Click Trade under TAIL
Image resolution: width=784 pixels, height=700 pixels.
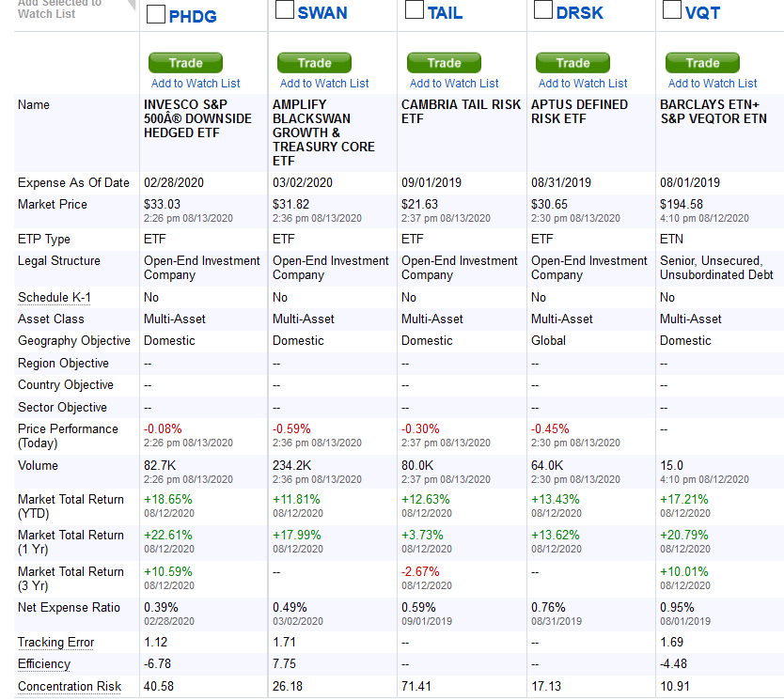tap(444, 63)
